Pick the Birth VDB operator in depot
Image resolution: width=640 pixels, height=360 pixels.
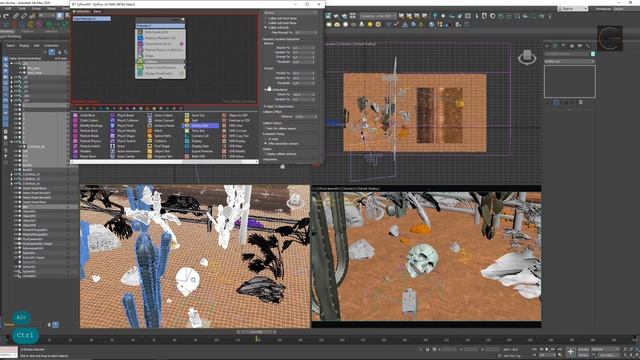pyautogui.click(x=196, y=156)
